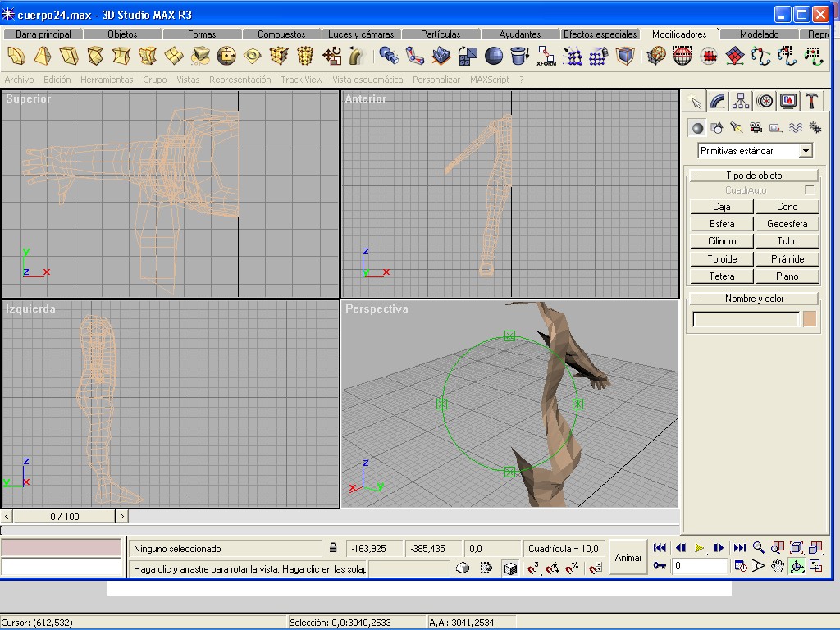Open the Utilities hammer tab
This screenshot has width=840, height=630.
811,101
